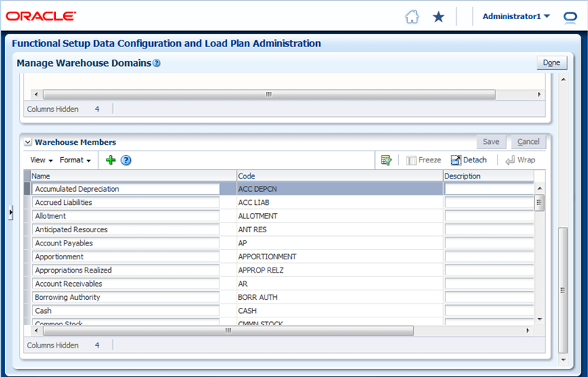Edit the Appropriations Realized name field
588x377 pixels.
pos(126,270)
